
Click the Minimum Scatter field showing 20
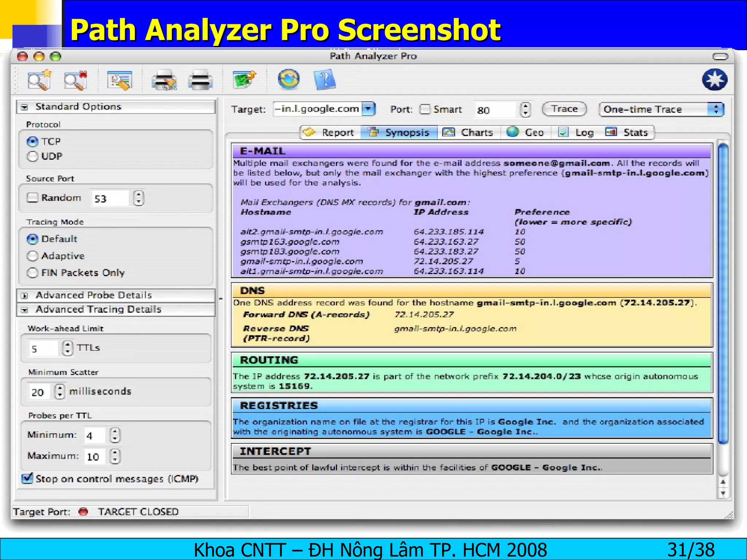(40, 392)
